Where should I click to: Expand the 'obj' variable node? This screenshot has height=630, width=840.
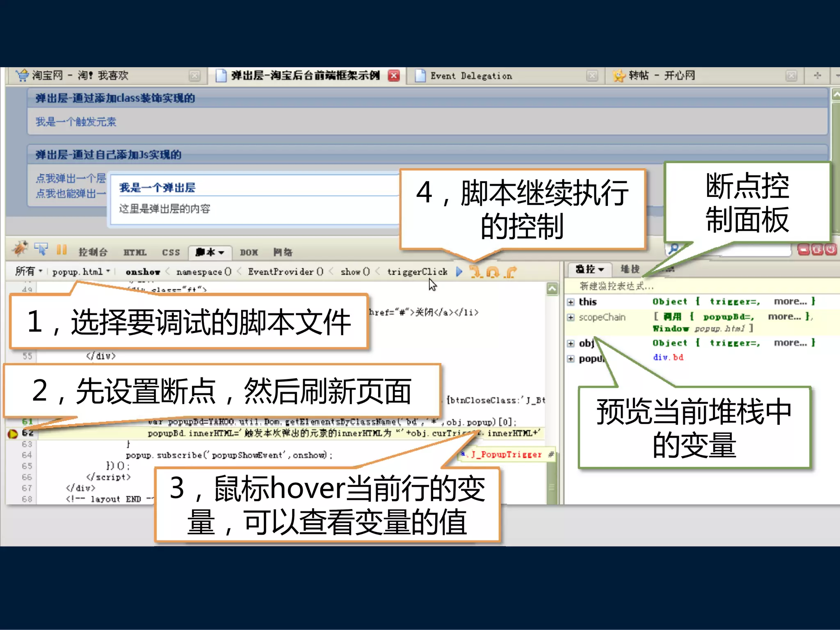571,343
